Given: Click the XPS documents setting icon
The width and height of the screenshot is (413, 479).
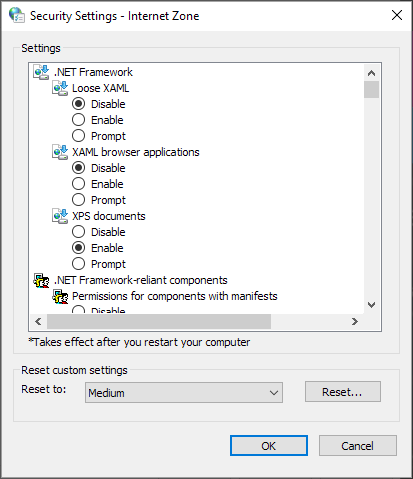Looking at the screenshot, I should pyautogui.click(x=60, y=216).
